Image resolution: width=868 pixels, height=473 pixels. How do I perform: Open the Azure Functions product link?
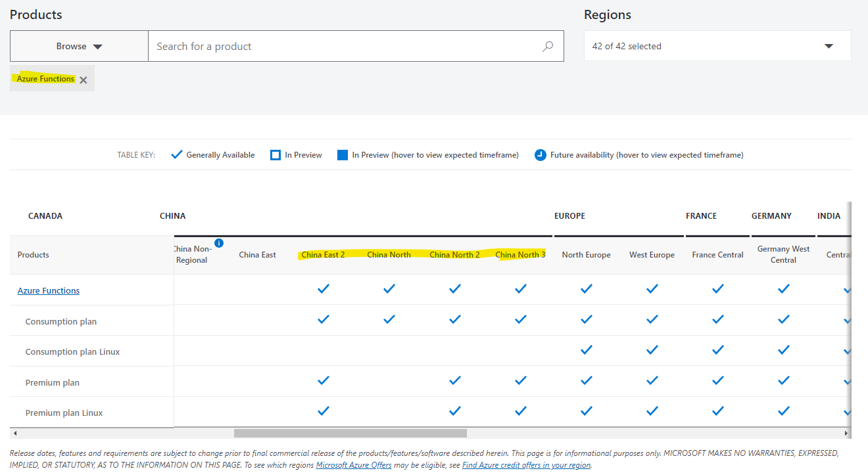(48, 290)
